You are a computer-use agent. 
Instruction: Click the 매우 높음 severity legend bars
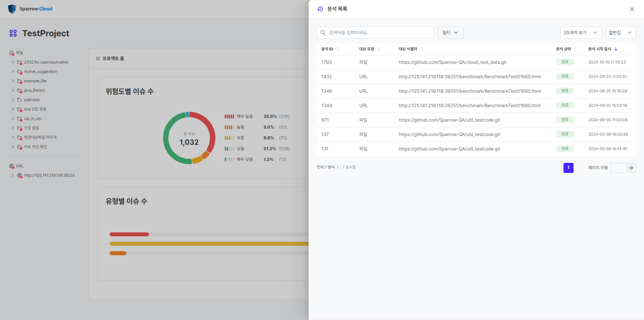point(229,117)
